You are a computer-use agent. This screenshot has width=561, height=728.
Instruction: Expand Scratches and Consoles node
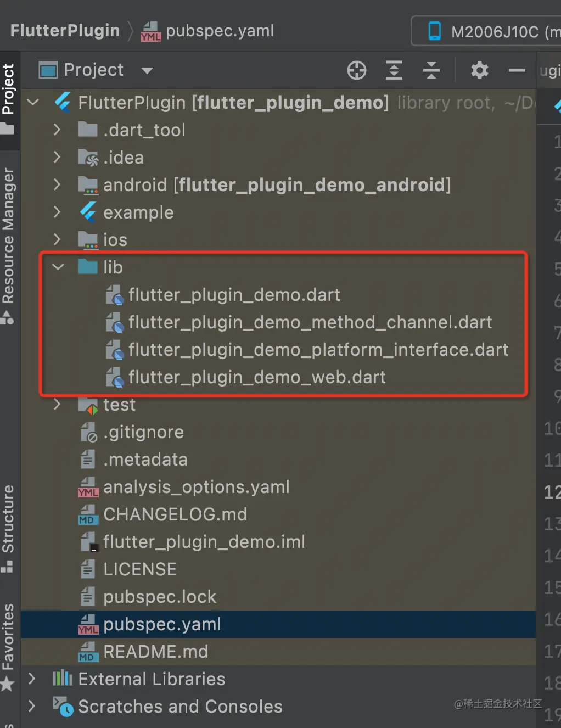click(x=32, y=706)
